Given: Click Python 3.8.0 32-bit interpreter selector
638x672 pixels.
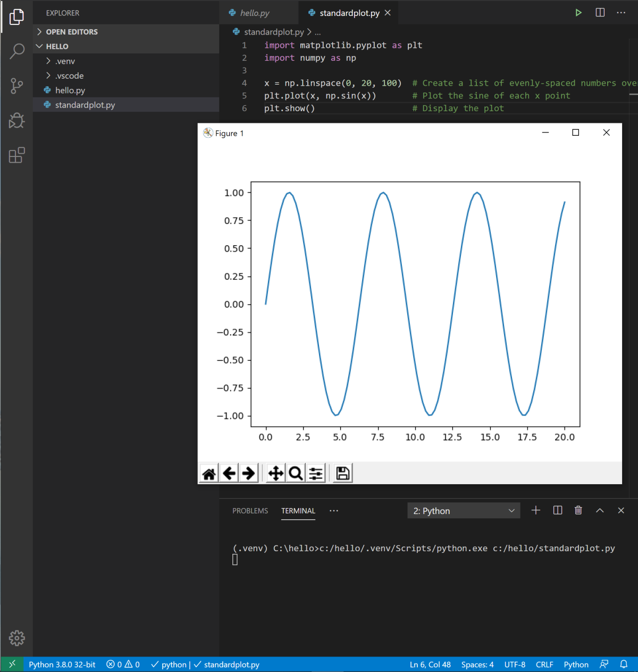Looking at the screenshot, I should 62,664.
